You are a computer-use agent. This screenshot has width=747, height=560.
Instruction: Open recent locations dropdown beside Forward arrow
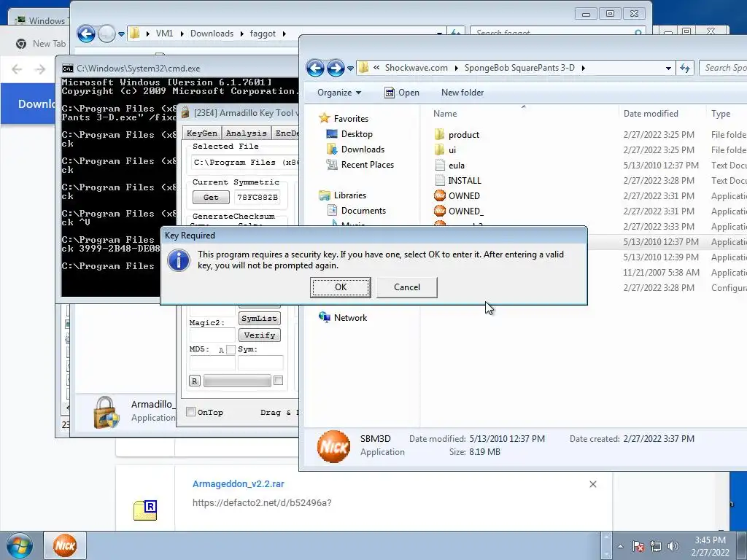pos(351,69)
